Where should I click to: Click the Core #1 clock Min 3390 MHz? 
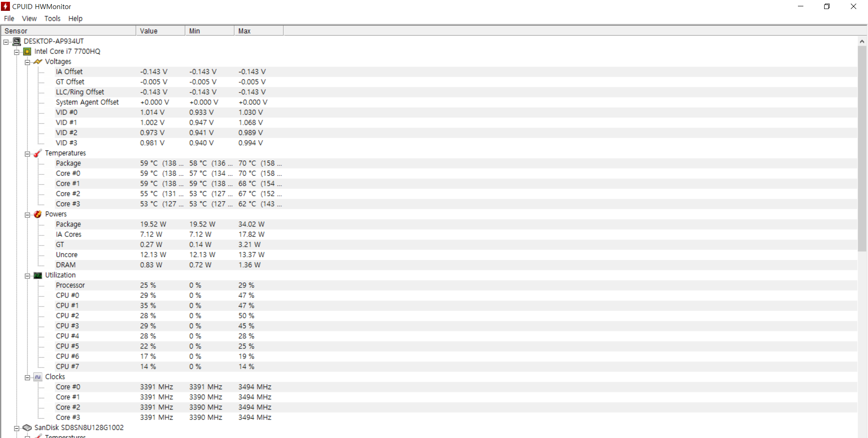pos(206,397)
